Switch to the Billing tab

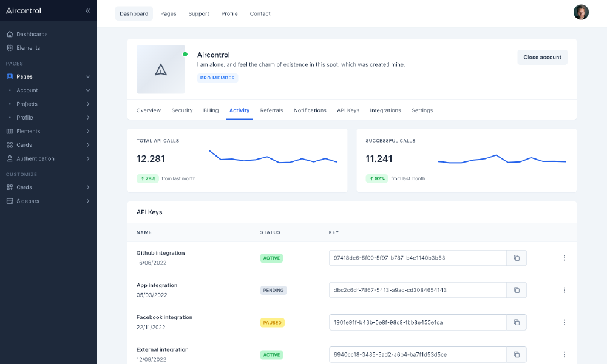coord(211,110)
